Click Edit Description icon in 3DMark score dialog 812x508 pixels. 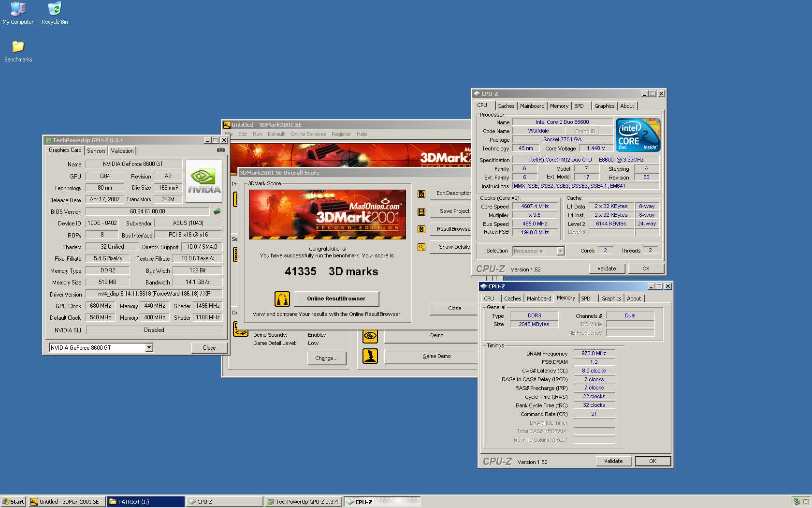(x=421, y=194)
